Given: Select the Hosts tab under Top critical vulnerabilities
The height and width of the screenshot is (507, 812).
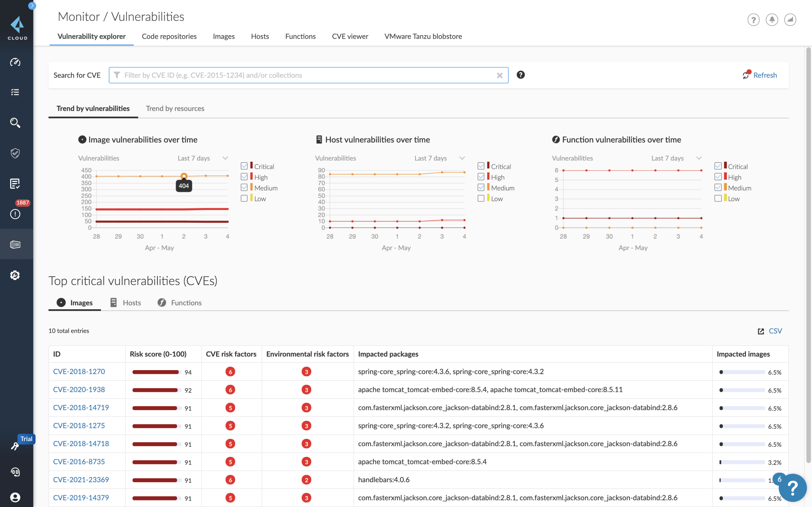Looking at the screenshot, I should point(132,303).
